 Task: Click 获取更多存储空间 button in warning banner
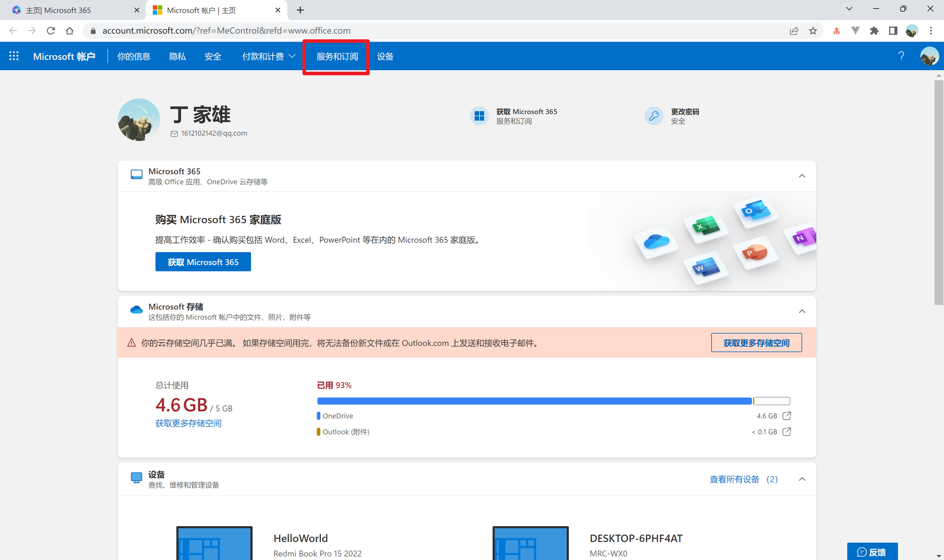pos(756,343)
